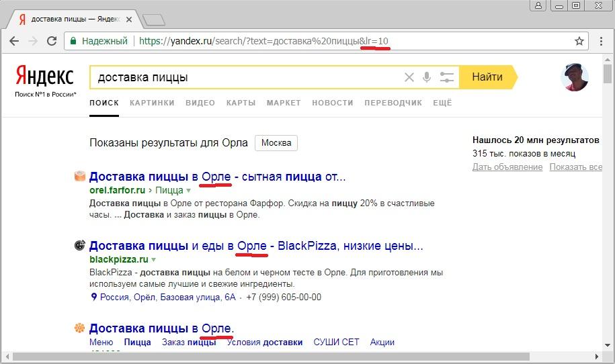This screenshot has width=615, height=364.
Task: Clear the search query with the X icon
Action: pos(409,77)
